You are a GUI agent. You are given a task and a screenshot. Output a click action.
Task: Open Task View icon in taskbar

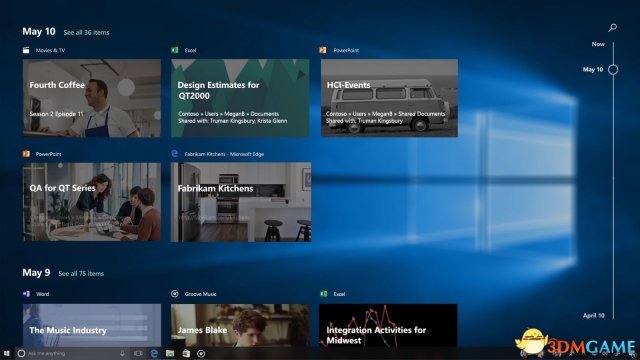(138, 353)
